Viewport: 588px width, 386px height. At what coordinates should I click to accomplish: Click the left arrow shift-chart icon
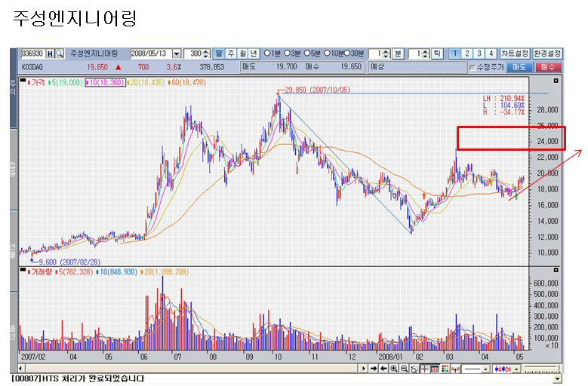click(x=383, y=369)
